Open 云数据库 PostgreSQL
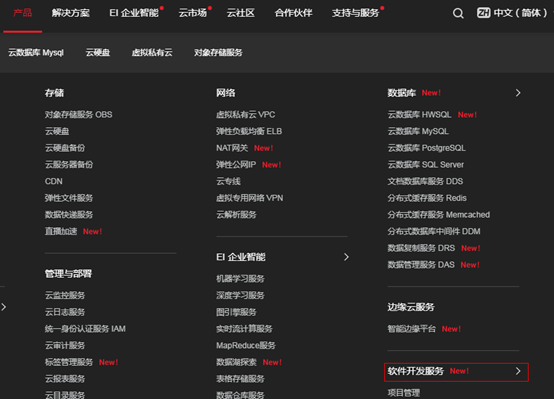Screen dimensions: 554x399 pyautogui.click(x=426, y=148)
